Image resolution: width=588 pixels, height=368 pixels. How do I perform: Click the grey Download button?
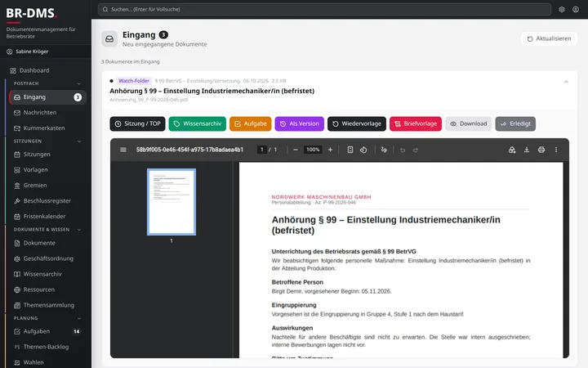coord(469,124)
